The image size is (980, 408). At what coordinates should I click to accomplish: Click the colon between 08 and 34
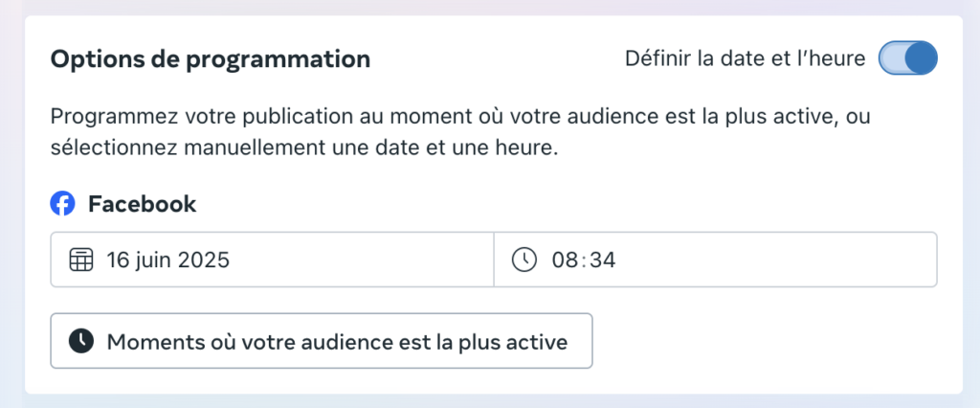(583, 261)
